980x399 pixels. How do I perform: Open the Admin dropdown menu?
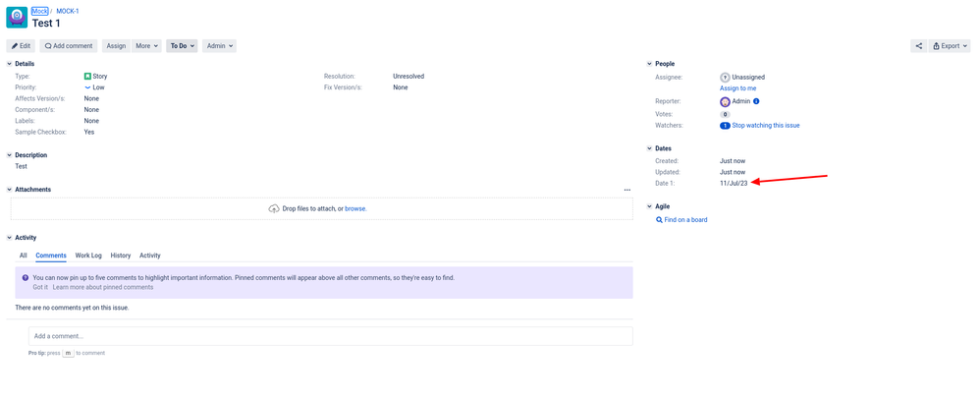219,45
